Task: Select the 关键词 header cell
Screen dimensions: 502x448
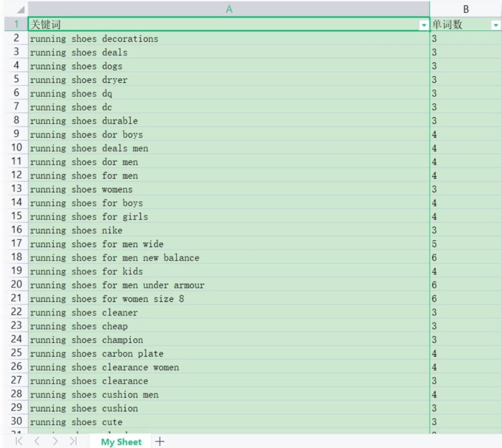Action: (x=196, y=25)
